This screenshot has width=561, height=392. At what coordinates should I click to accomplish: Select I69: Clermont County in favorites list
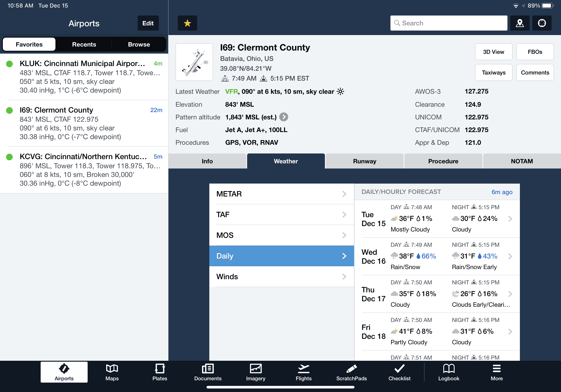tap(84, 123)
